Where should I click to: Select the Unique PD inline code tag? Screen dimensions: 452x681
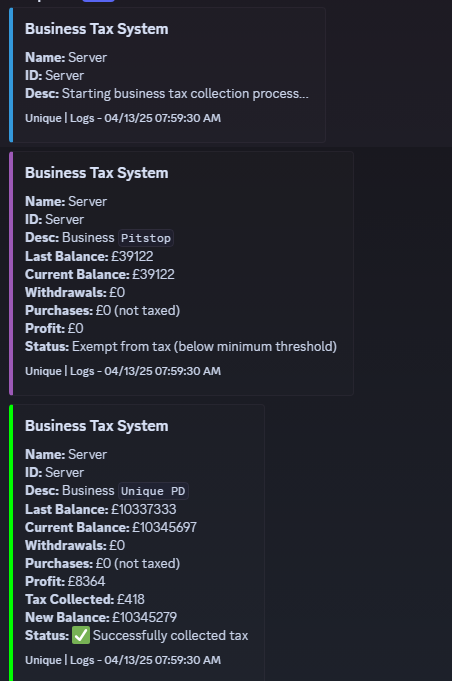(153, 491)
